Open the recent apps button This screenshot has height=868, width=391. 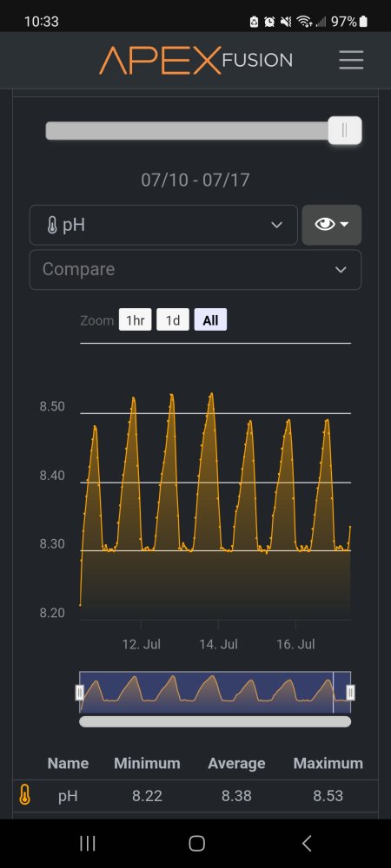(88, 843)
